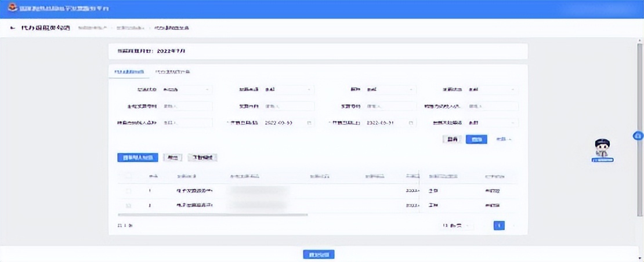Switch to the second tab above the filters
Image resolution: width=644 pixels, height=262 pixels.
(x=172, y=72)
